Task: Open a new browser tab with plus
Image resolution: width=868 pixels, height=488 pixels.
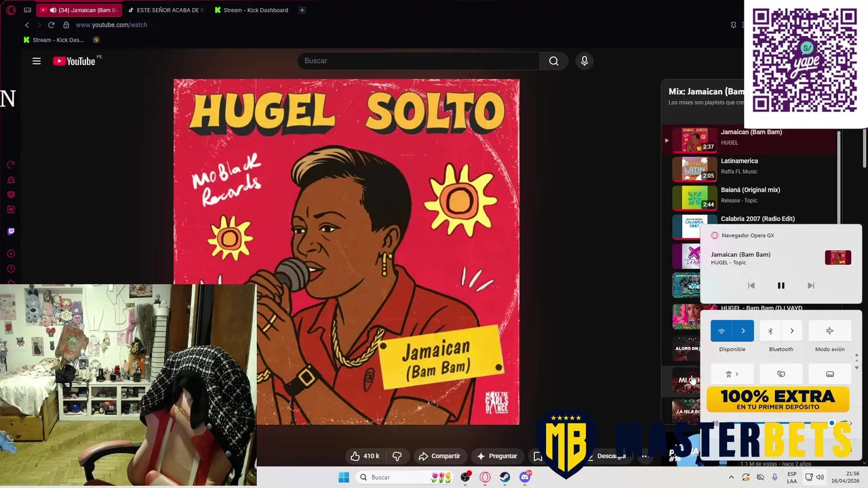Action: click(x=302, y=10)
